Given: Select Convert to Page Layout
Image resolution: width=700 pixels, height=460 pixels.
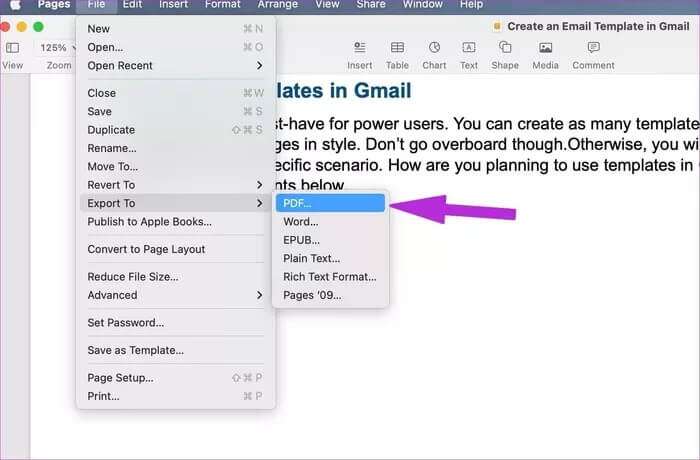Looking at the screenshot, I should tap(176, 249).
